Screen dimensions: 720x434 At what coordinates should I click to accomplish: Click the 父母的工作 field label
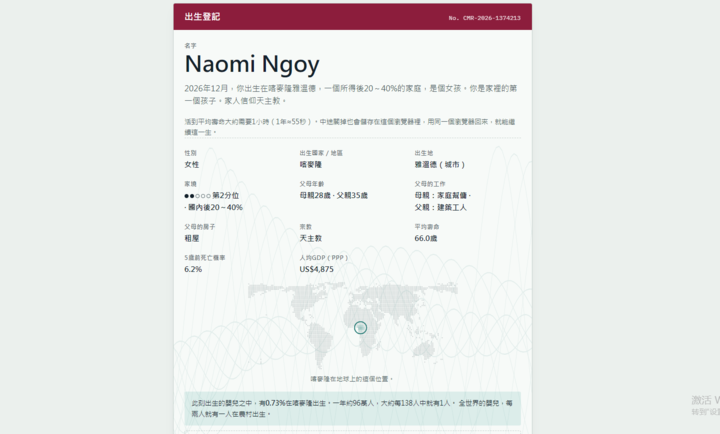(x=430, y=184)
